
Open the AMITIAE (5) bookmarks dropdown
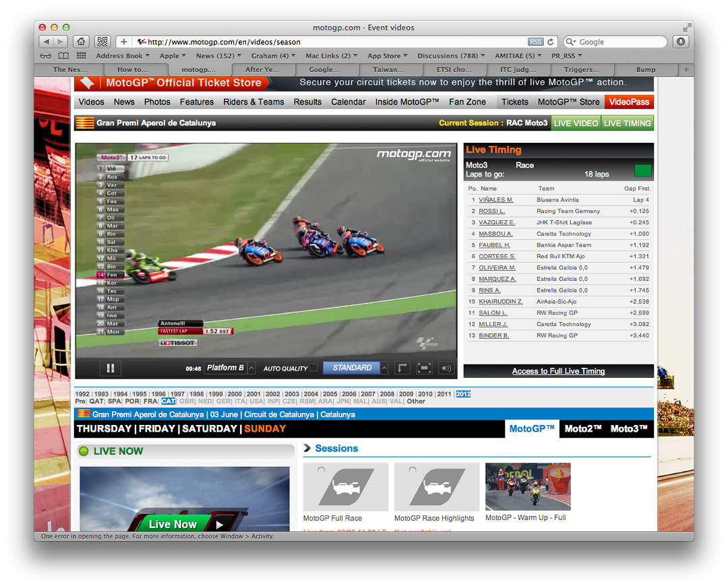coord(518,56)
